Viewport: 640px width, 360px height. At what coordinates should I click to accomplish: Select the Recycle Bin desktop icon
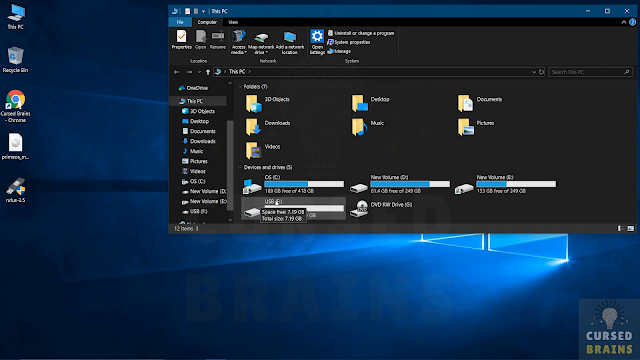tap(16, 60)
